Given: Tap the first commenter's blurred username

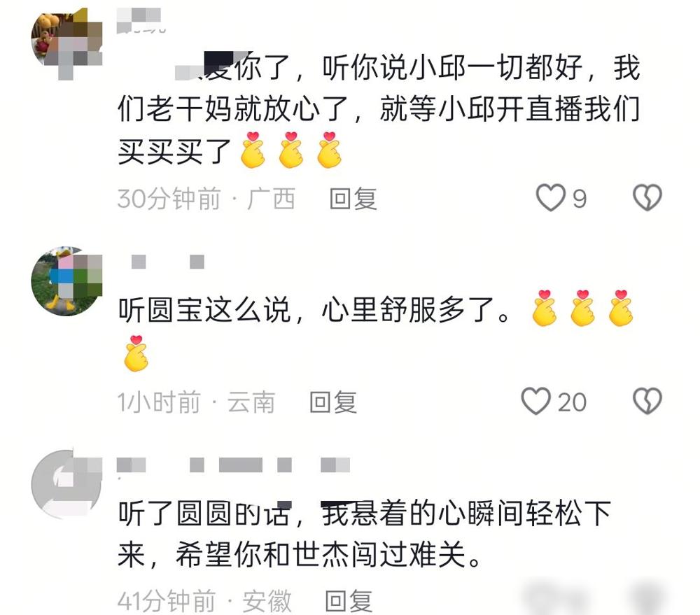Looking at the screenshot, I should tap(141, 20).
